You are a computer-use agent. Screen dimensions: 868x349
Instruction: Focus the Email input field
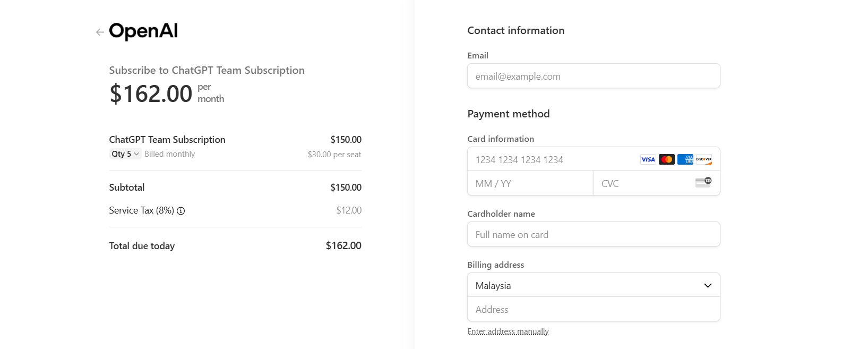[x=594, y=76]
